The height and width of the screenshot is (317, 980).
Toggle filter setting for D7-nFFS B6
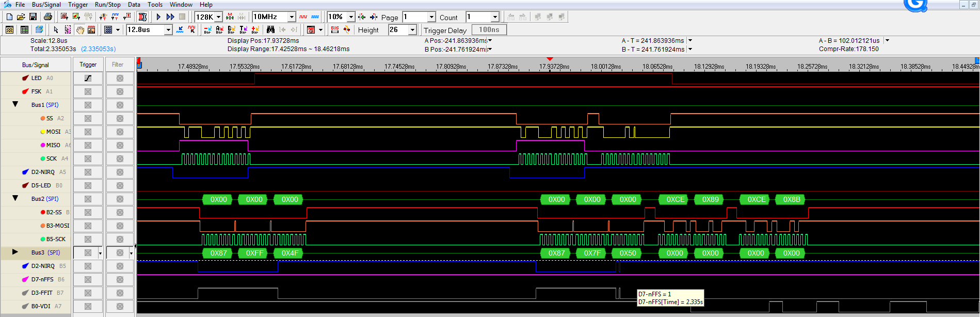[x=120, y=279]
